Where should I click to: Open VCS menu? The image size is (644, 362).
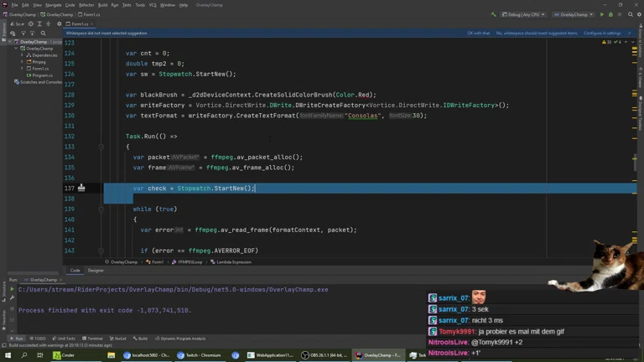pos(153,5)
